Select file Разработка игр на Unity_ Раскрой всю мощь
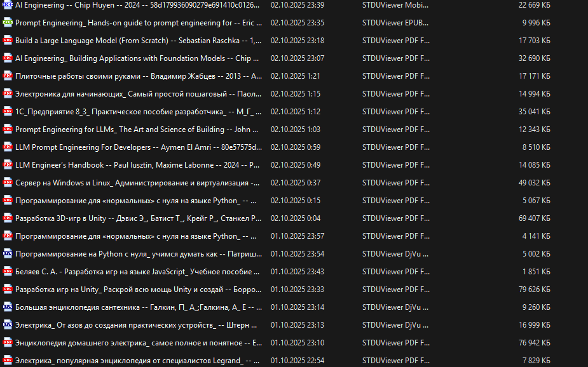The image size is (588, 367). point(139,290)
